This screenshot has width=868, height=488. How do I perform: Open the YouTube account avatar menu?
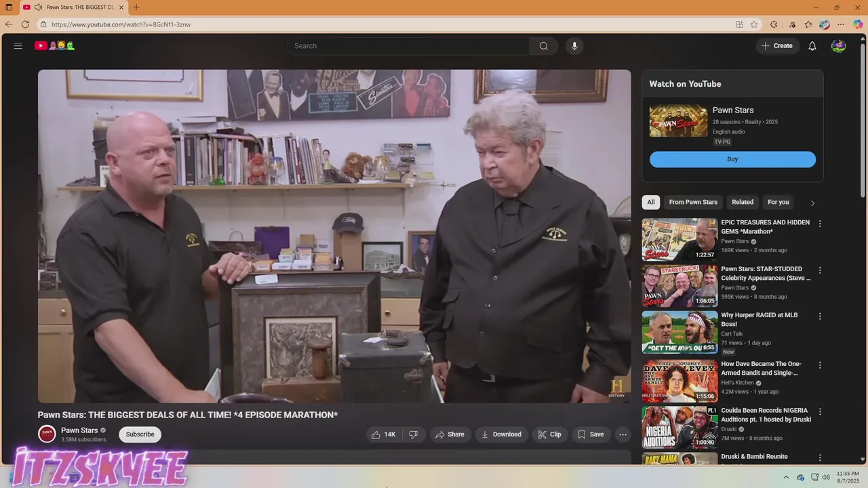click(839, 46)
